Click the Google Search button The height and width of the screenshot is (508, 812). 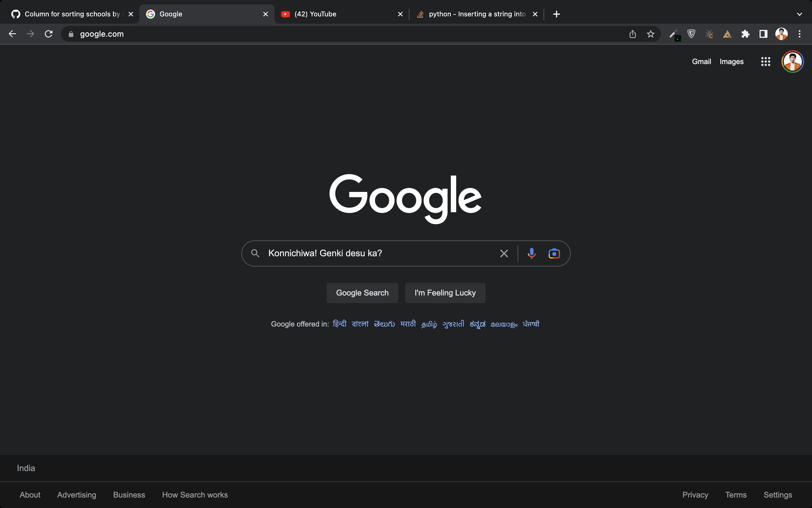(362, 293)
